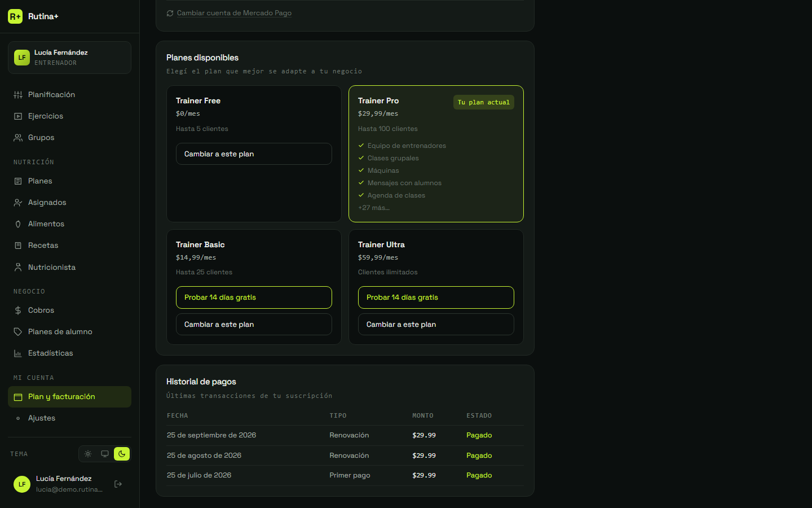Viewport: 812px width, 508px height.
Task: Switch to the Trainer Basic plan
Action: (254, 325)
